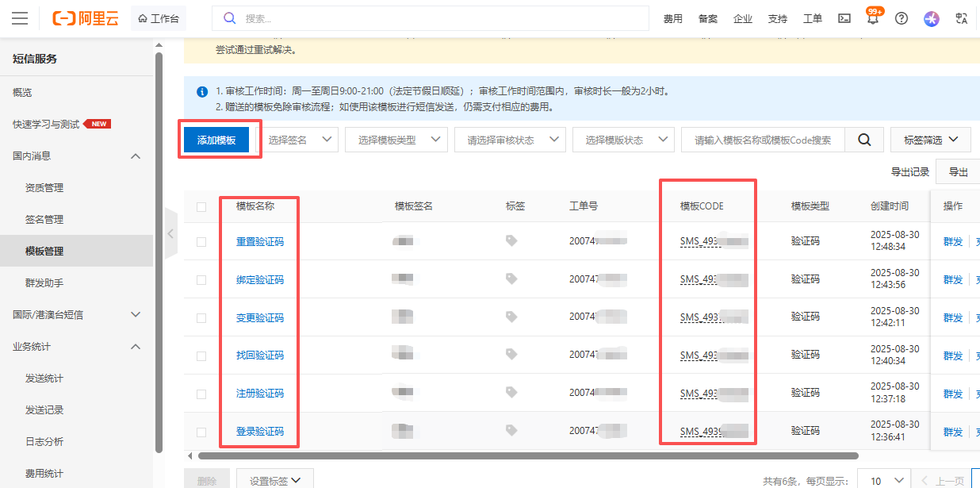Viewport: 980px width, 488px height.
Task: Check the 重置验证码 row checkbox
Action: pyautogui.click(x=201, y=241)
